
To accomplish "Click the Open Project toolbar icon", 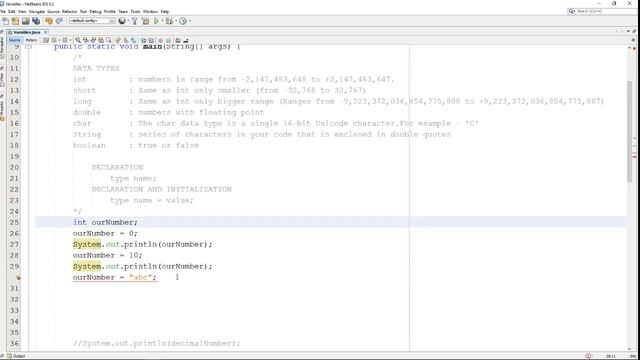I will pyautogui.click(x=25, y=21).
